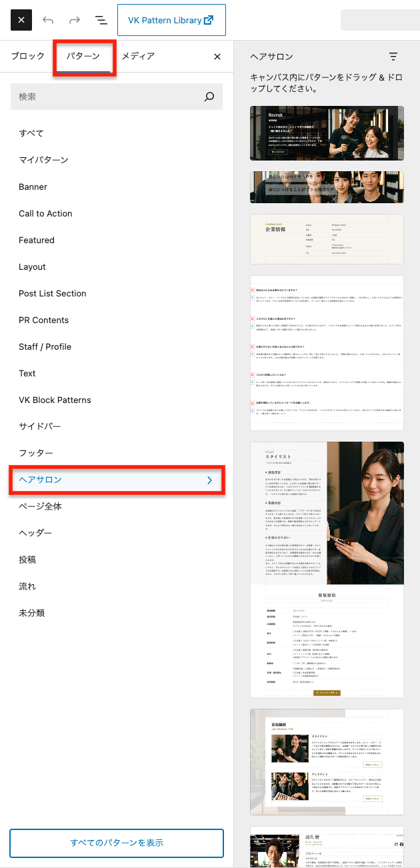Open VK Pattern Library external link
Viewport: 420px width, 868px height.
(171, 20)
